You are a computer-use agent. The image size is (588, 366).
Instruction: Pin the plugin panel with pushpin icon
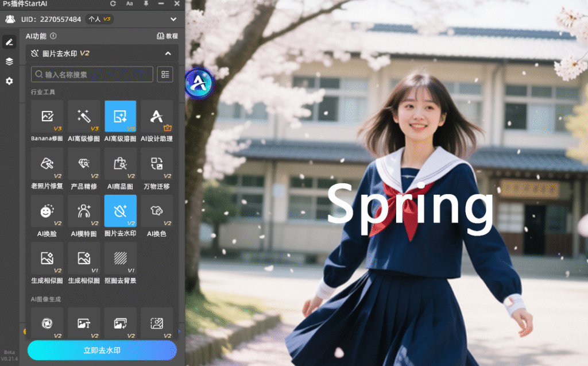(x=146, y=4)
